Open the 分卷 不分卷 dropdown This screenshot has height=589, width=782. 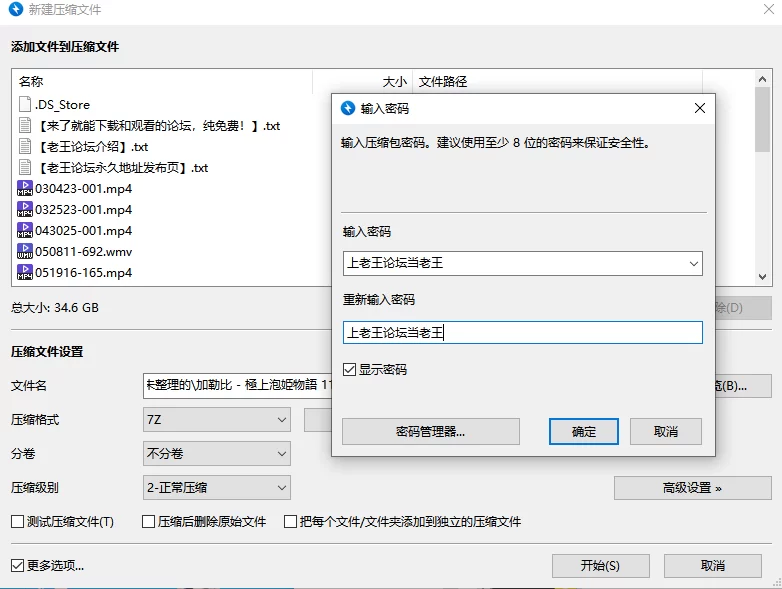pos(216,453)
